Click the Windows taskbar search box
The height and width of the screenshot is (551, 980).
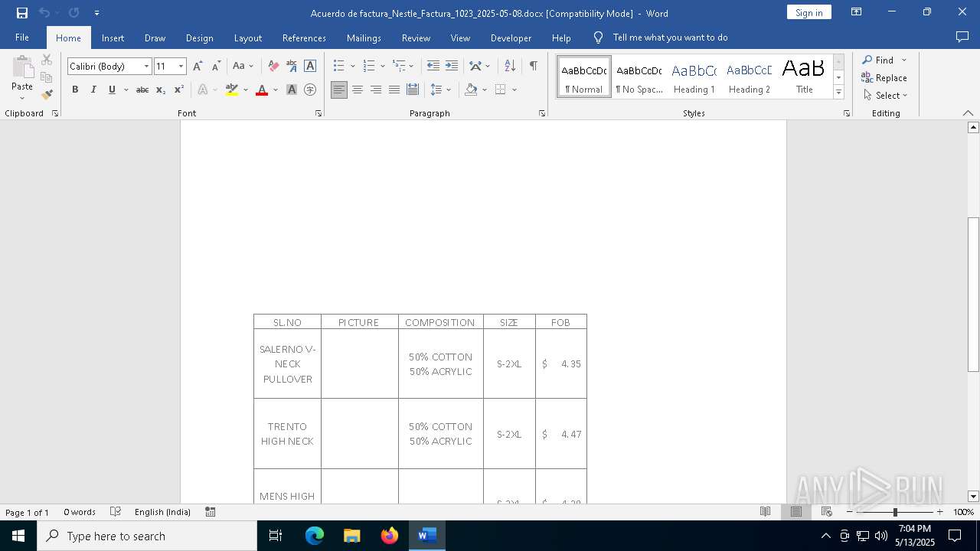coord(147,536)
